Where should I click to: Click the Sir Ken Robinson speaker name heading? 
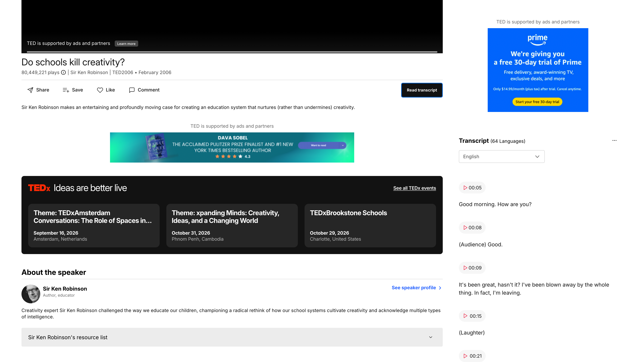coord(65,289)
